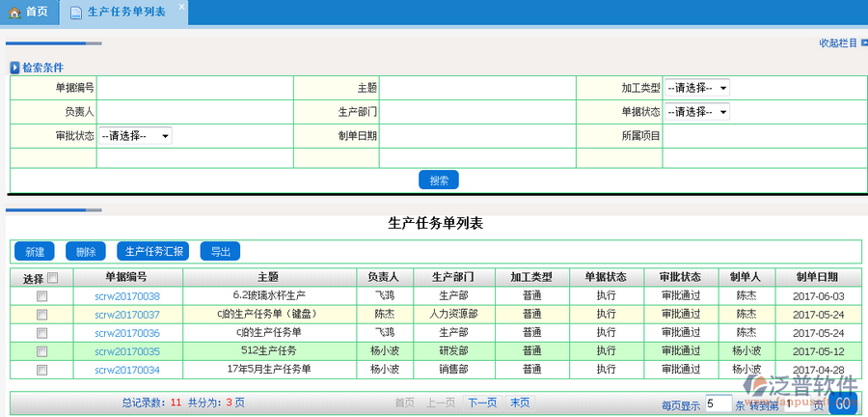Viewport: 868px width, 417px height.
Task: Open the 加工类型 dropdown
Action: (x=696, y=88)
